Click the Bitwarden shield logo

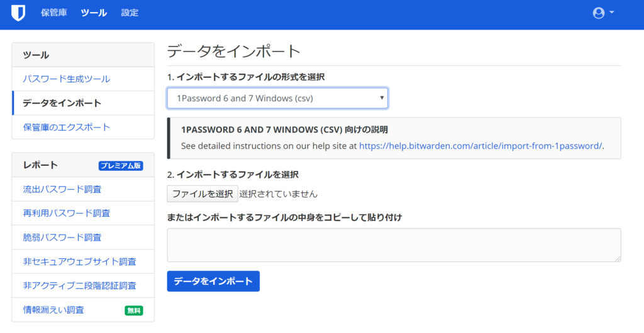click(x=18, y=13)
